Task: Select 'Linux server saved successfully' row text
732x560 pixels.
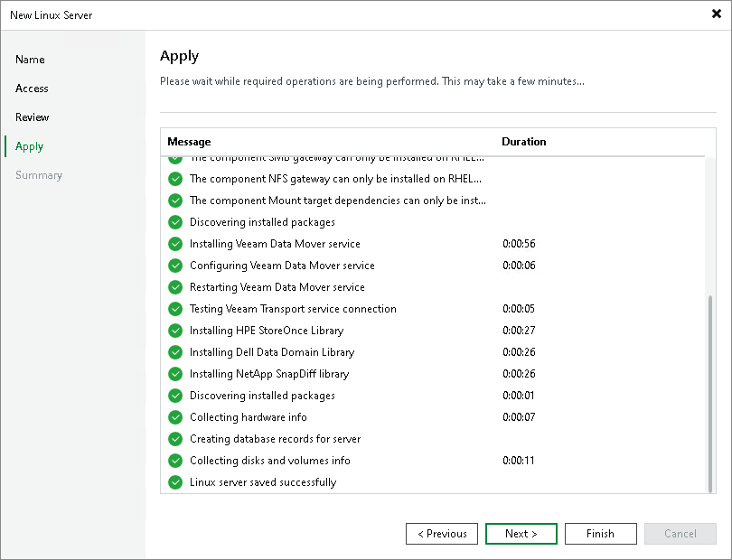Action: tap(263, 482)
